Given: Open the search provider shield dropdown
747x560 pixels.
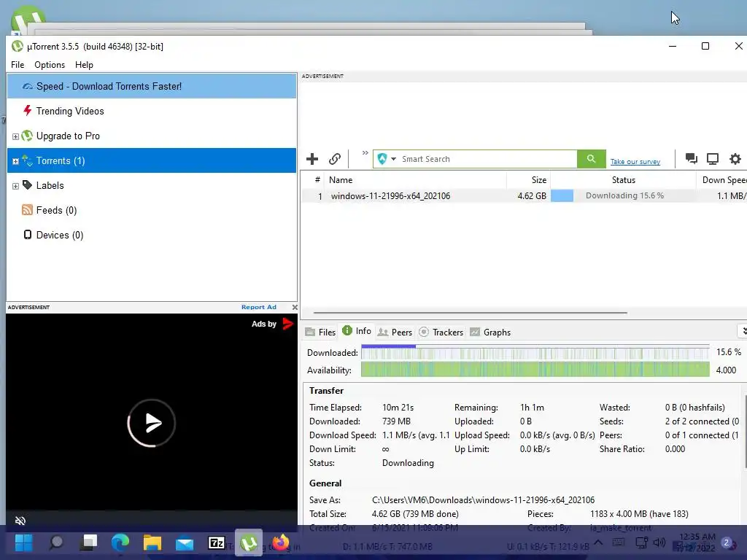Looking at the screenshot, I should coord(387,159).
